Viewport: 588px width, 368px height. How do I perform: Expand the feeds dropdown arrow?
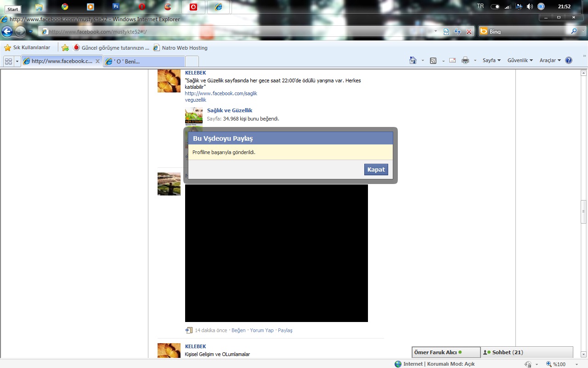(x=443, y=61)
